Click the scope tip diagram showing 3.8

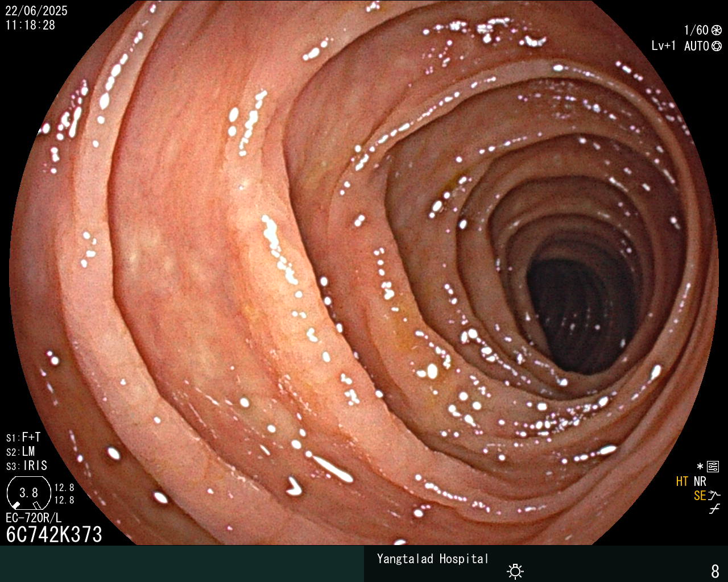pyautogui.click(x=28, y=493)
